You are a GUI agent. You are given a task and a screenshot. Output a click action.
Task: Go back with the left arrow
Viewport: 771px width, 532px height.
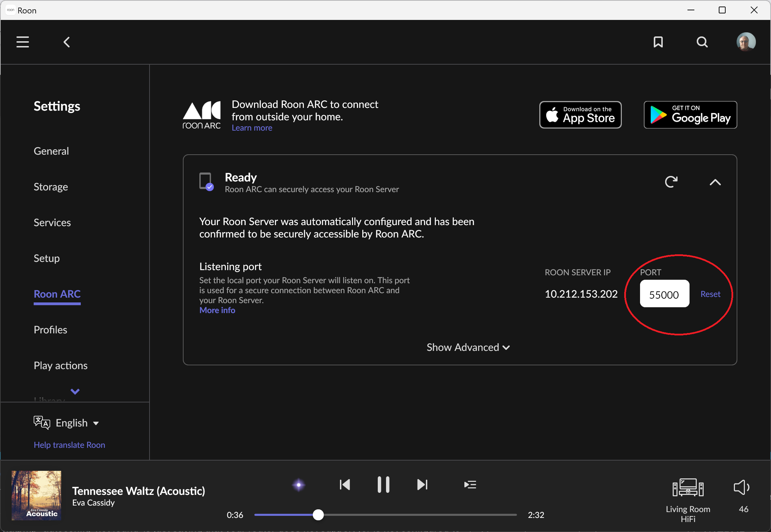[x=67, y=42]
